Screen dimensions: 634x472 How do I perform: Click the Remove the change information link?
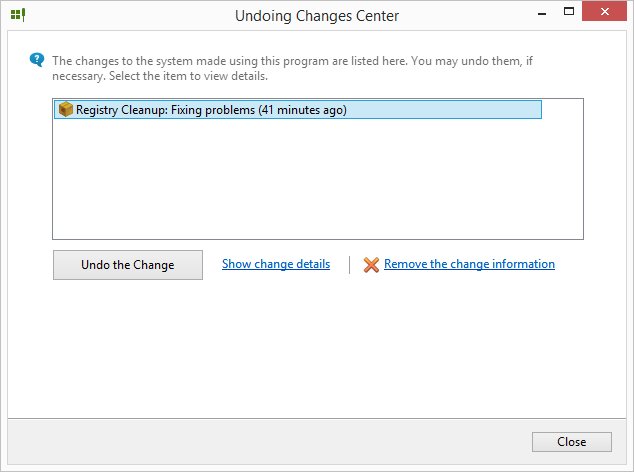[x=469, y=264]
